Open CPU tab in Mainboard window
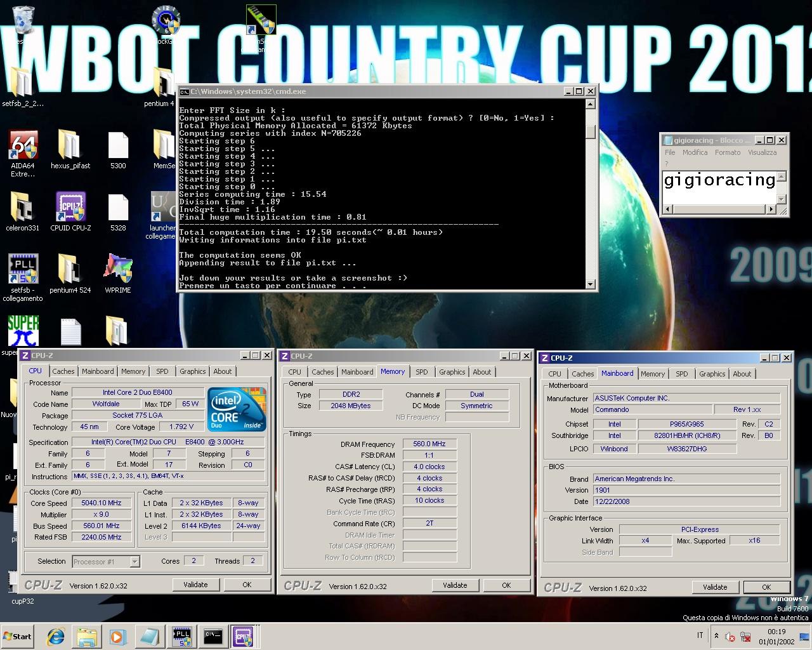 point(554,374)
